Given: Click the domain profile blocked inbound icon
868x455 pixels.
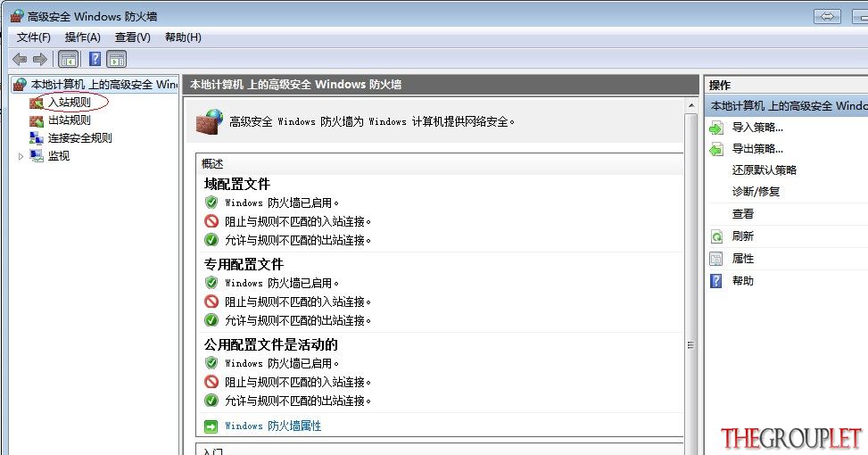Looking at the screenshot, I should [211, 221].
